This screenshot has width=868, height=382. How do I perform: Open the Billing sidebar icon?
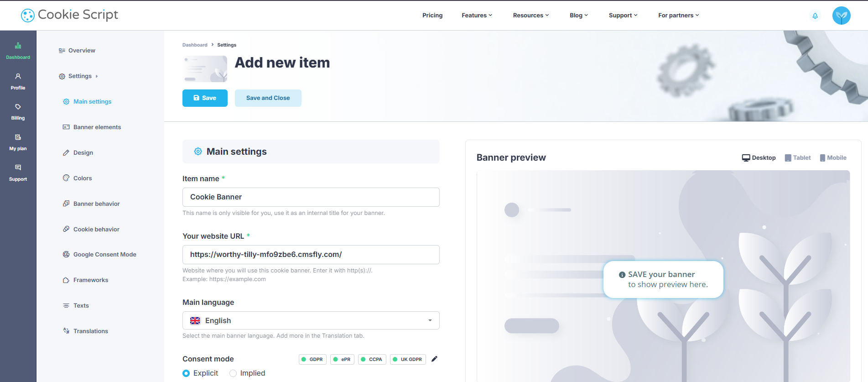point(18,107)
